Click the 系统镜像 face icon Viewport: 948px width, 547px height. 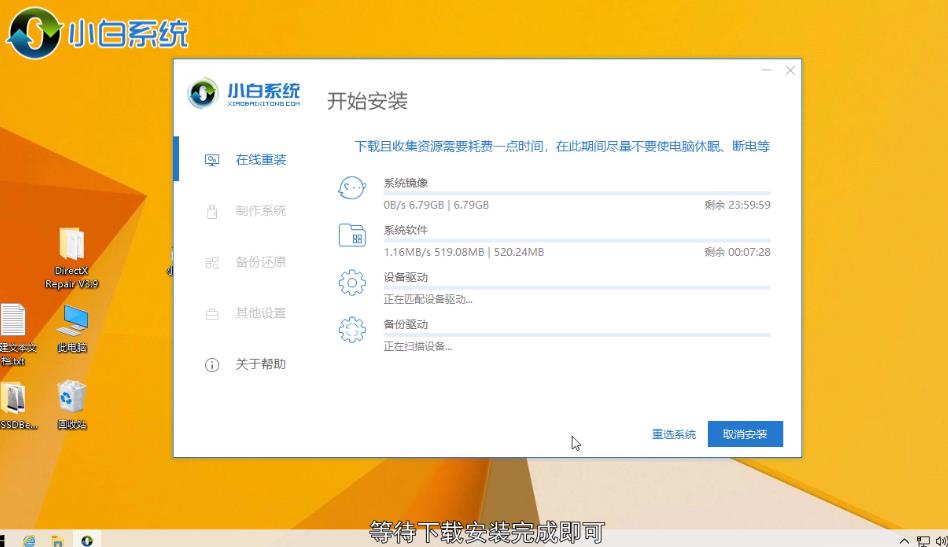pyautogui.click(x=352, y=188)
